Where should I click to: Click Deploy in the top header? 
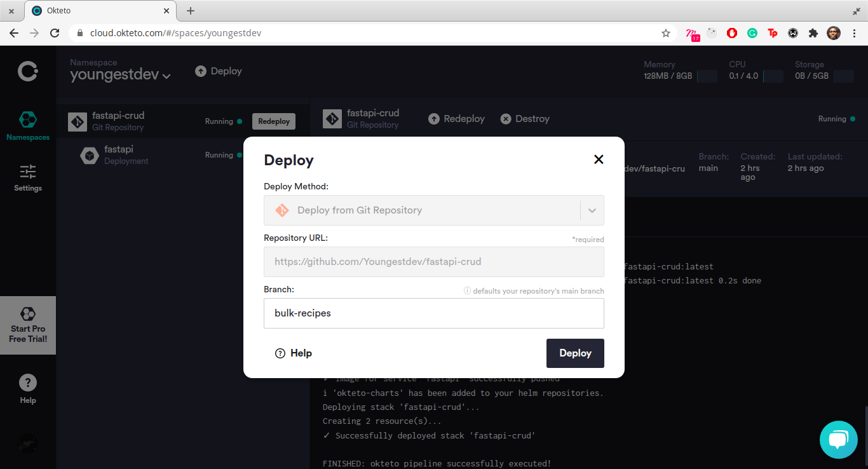[x=219, y=71]
